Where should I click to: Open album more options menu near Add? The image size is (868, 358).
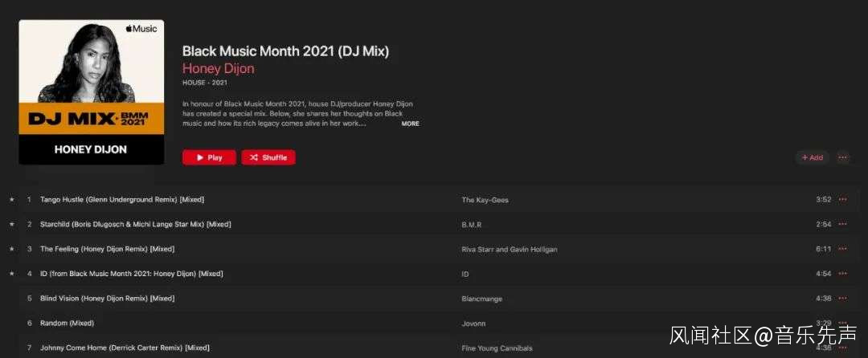[x=842, y=157]
